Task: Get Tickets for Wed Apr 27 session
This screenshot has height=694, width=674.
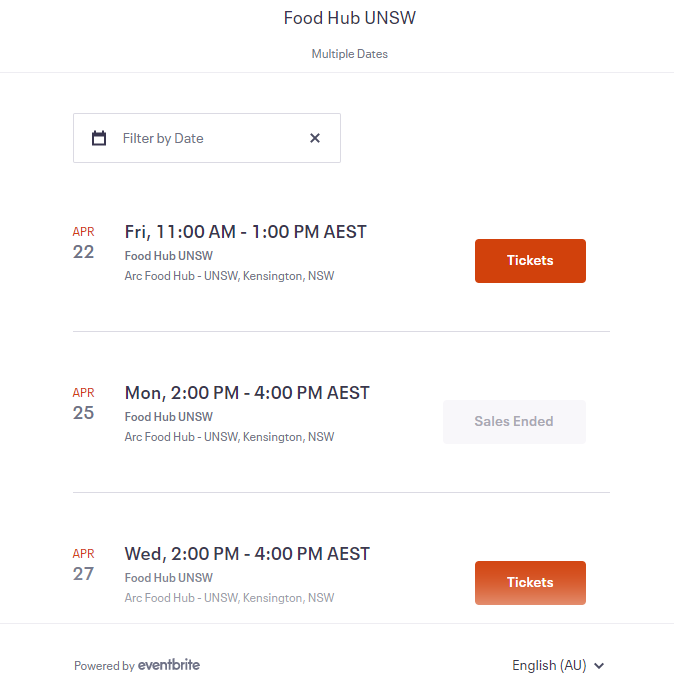Action: point(530,582)
